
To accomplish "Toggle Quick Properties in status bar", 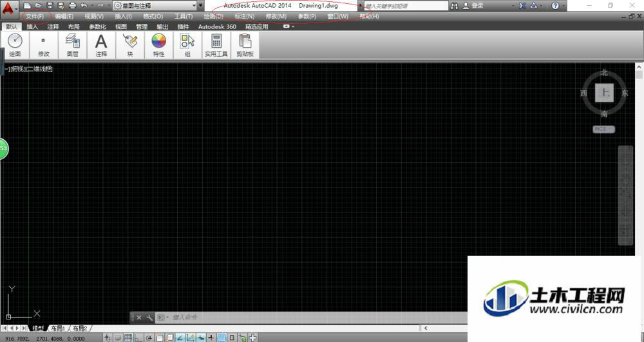I will pyautogui.click(x=232, y=337).
